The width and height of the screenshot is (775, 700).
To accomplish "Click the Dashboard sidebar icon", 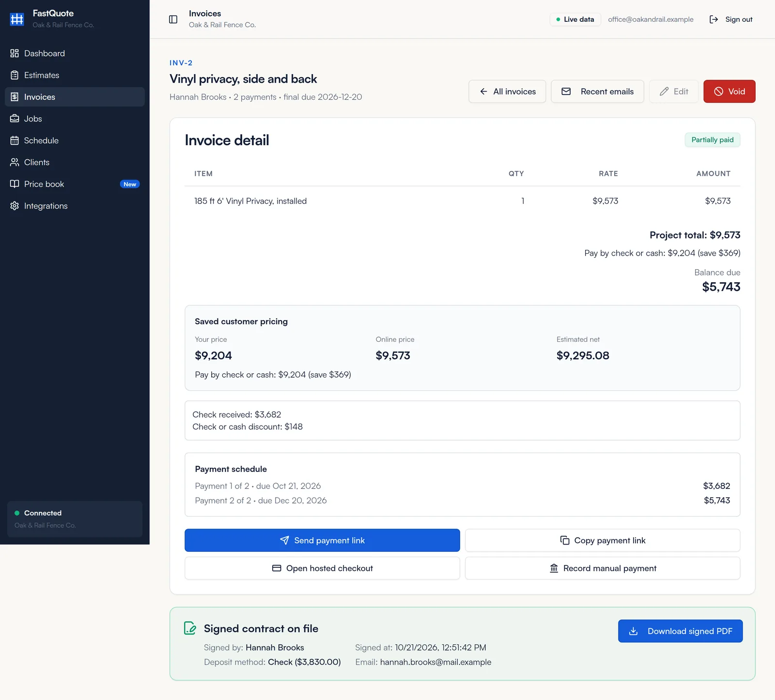I will 15,53.
